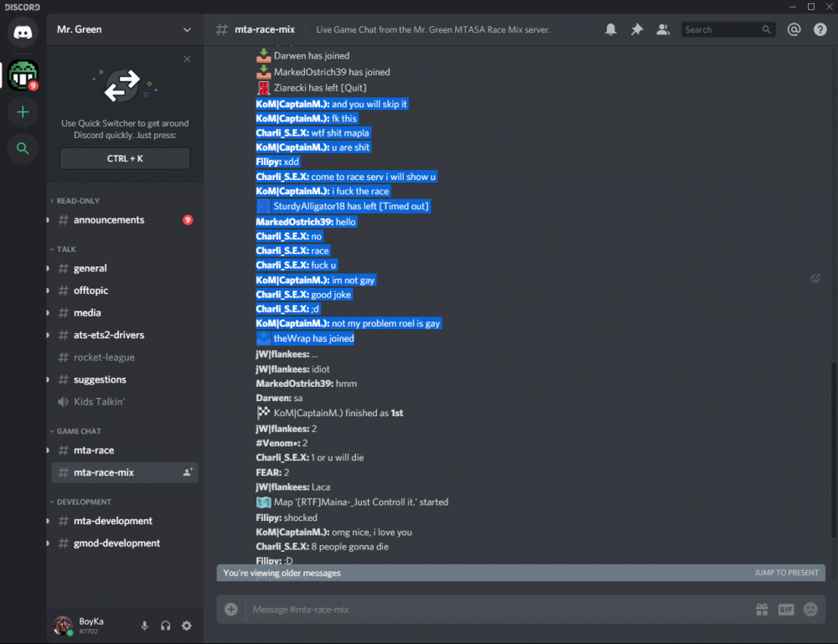Open help question mark icon
This screenshot has width=838, height=644.
(820, 29)
